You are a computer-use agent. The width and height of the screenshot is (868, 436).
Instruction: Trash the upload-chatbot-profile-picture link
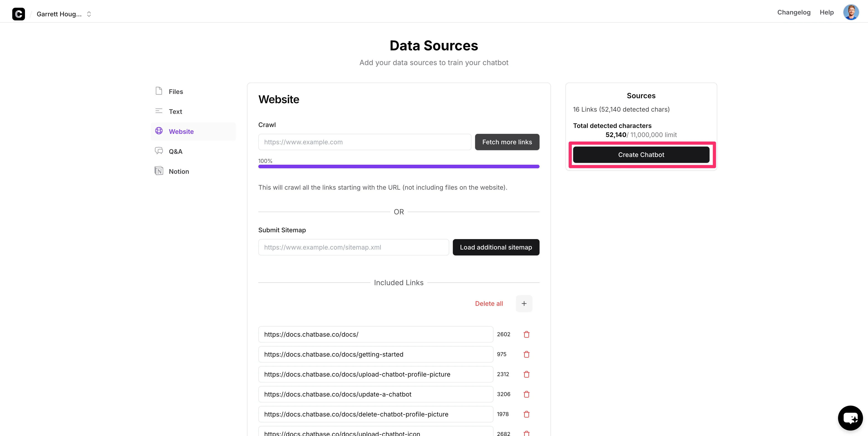[526, 374]
